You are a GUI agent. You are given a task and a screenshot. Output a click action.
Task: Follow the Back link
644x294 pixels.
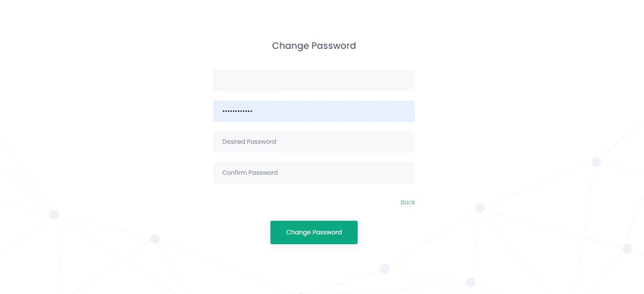point(407,202)
